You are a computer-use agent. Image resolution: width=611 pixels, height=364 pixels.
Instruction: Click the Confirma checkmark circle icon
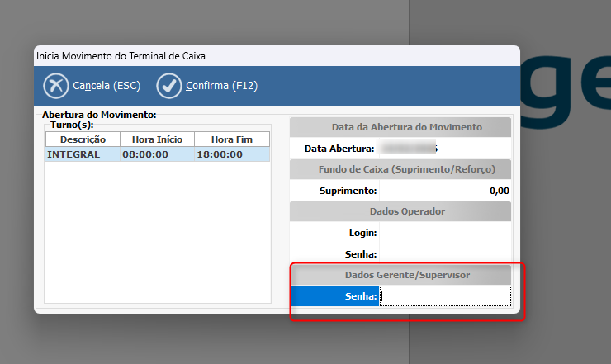coord(169,86)
